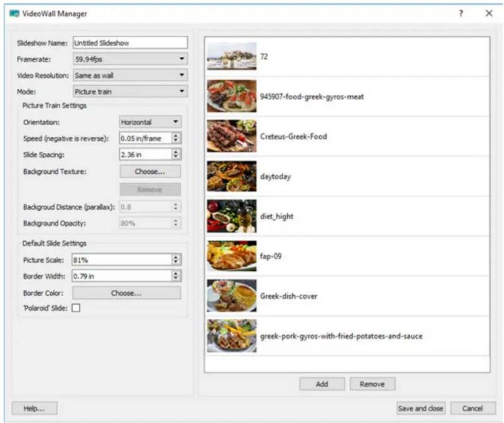Click the Add button below the slide list
The width and height of the screenshot is (504, 423).
click(322, 384)
